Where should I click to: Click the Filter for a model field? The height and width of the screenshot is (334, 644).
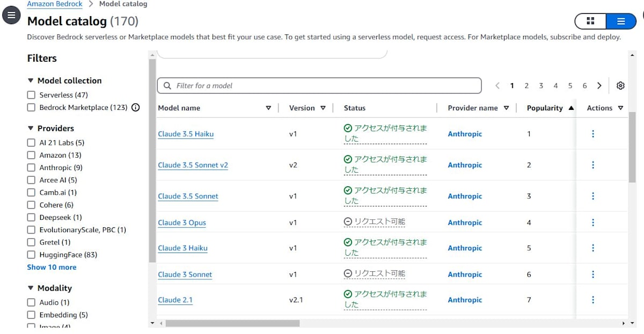(319, 86)
